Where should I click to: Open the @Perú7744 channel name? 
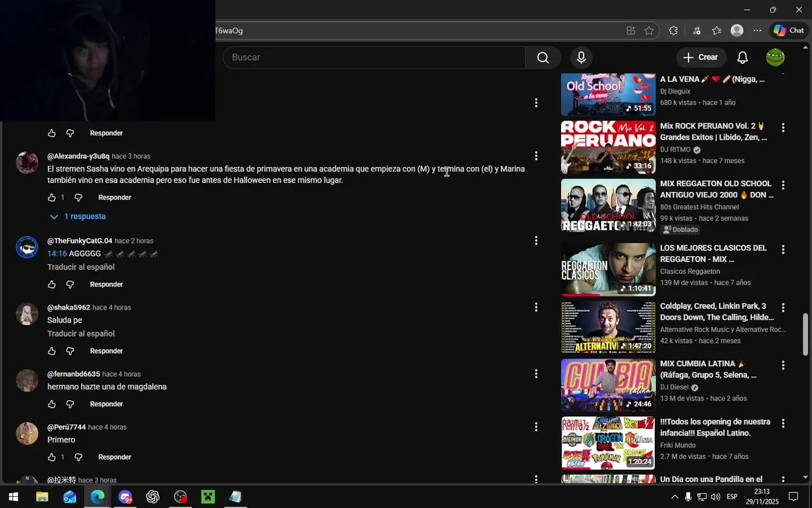[x=66, y=427]
